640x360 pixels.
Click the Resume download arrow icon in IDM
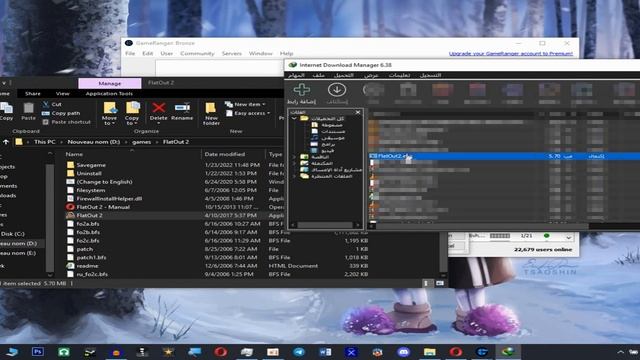(x=337, y=89)
